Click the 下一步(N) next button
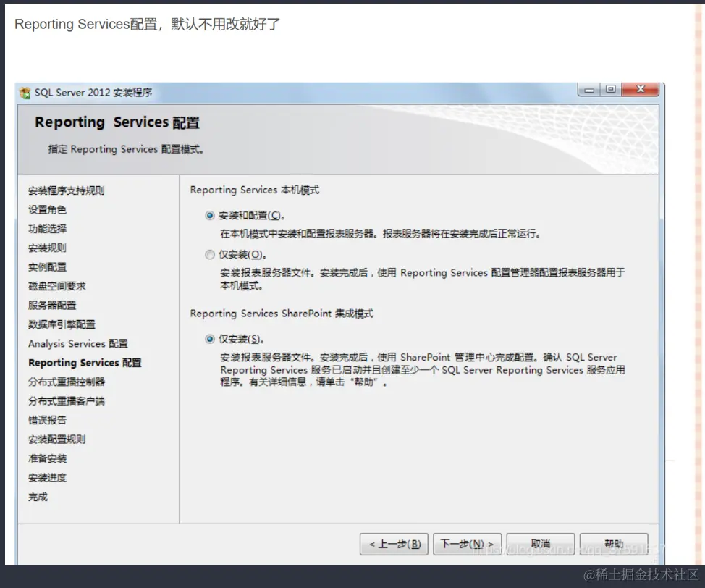 [x=467, y=545]
